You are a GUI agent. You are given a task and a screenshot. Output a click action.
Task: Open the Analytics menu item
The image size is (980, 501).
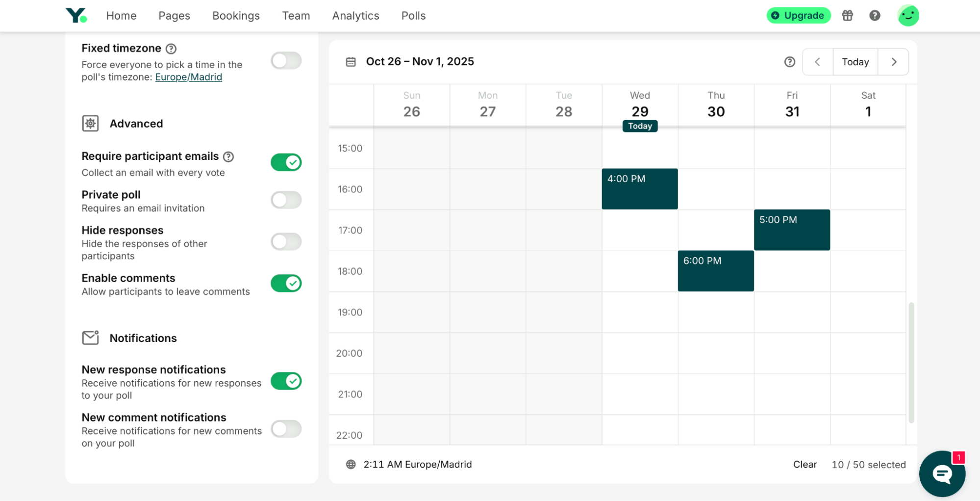(x=355, y=15)
